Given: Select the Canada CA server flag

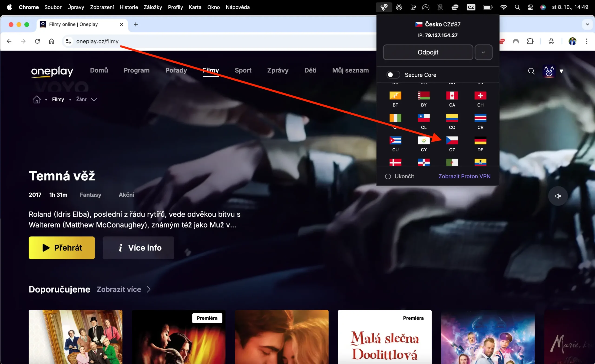Looking at the screenshot, I should (452, 96).
